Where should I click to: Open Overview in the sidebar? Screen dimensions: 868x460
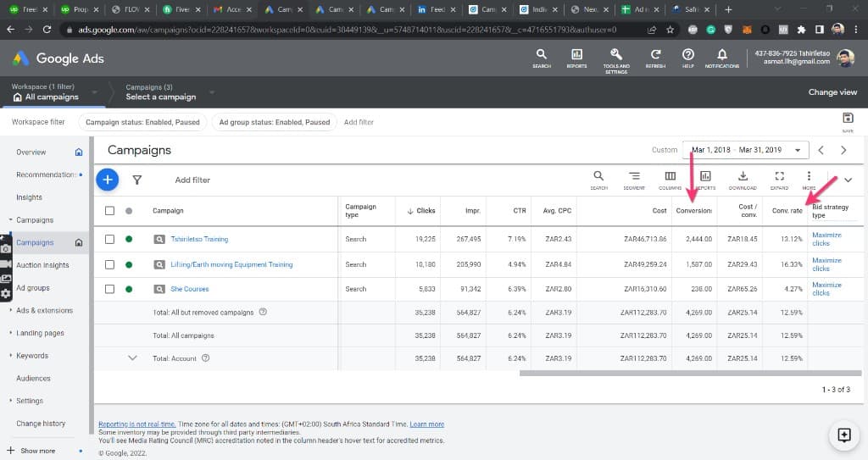pos(31,152)
